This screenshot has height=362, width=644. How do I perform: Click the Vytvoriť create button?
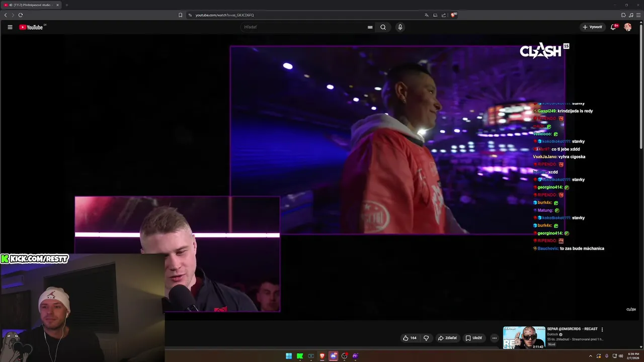(592, 27)
